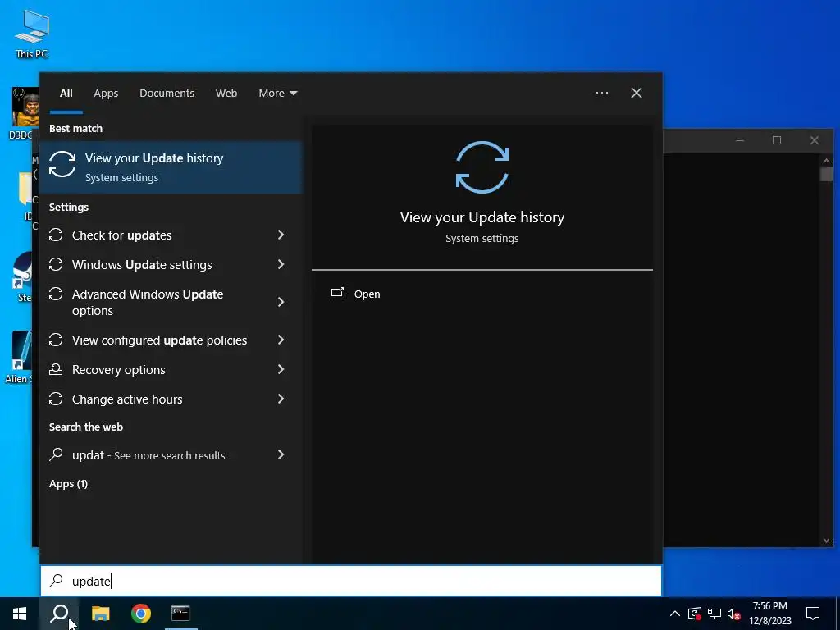Click the magnifier icon in search box
The width and height of the screenshot is (840, 630).
57,581
